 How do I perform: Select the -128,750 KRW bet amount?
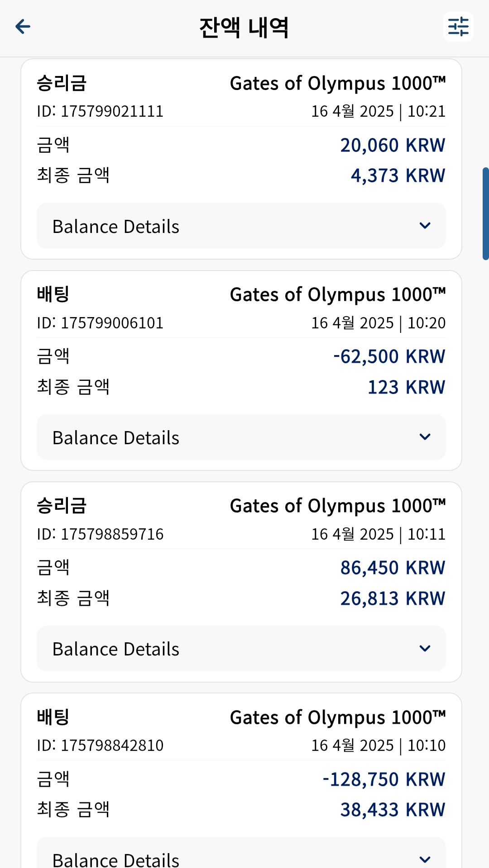coord(384,779)
